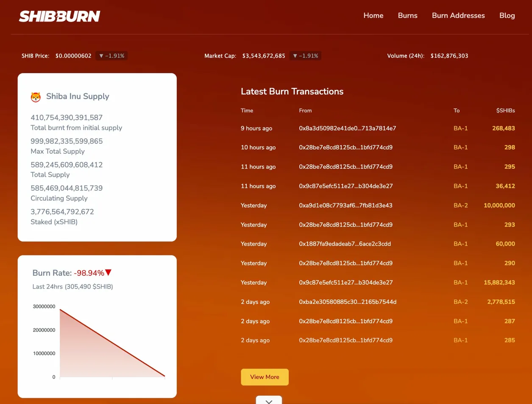Open sender address 0x1887fa9edadeab7...6ace2c3cdd
532x404 pixels.
click(345, 244)
